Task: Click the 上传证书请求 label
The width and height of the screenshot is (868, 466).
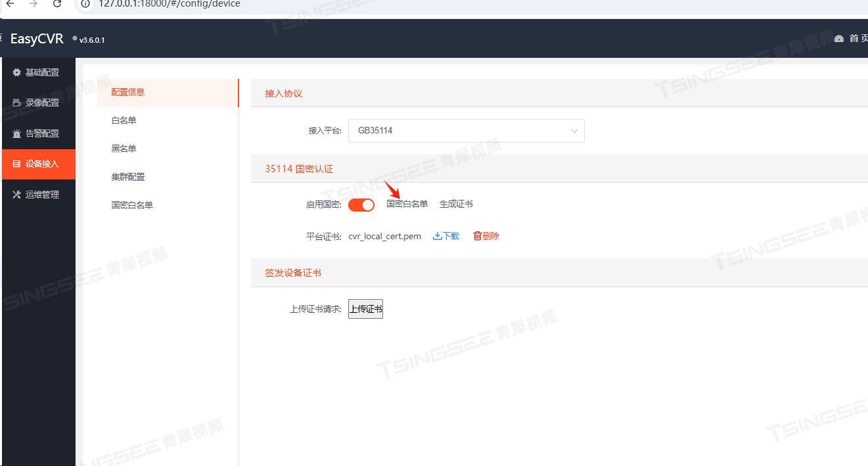Action: (316, 309)
